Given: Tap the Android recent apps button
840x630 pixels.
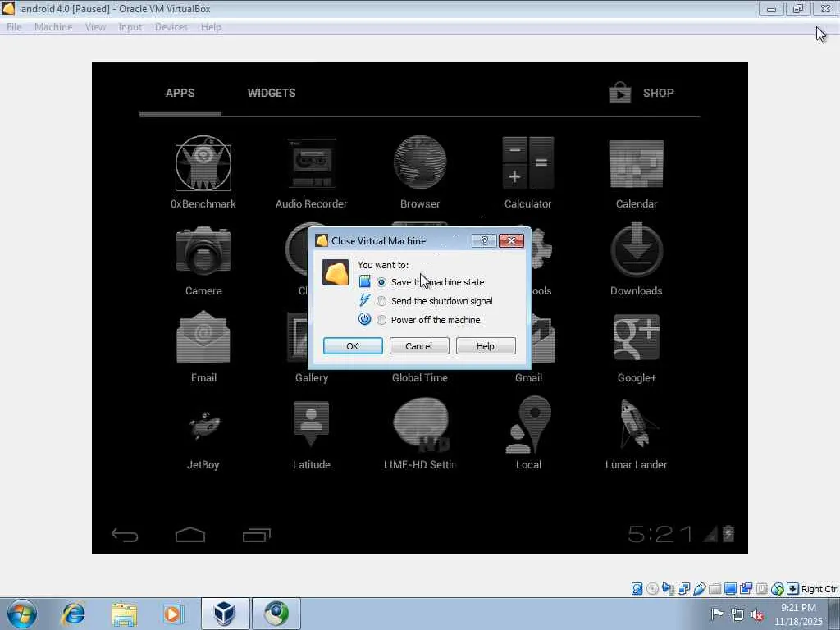Looking at the screenshot, I should (257, 535).
